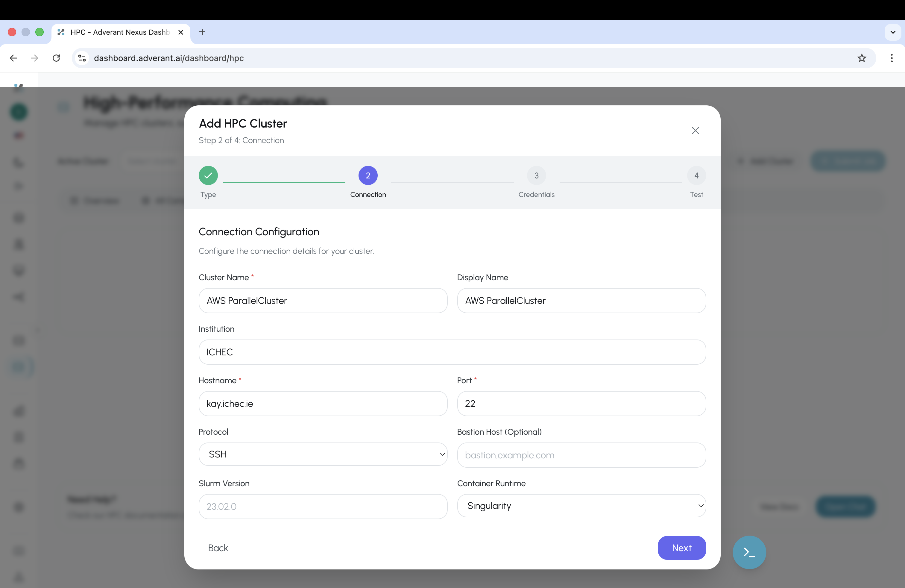Click the Next button
The height and width of the screenshot is (588, 905).
pyautogui.click(x=681, y=548)
